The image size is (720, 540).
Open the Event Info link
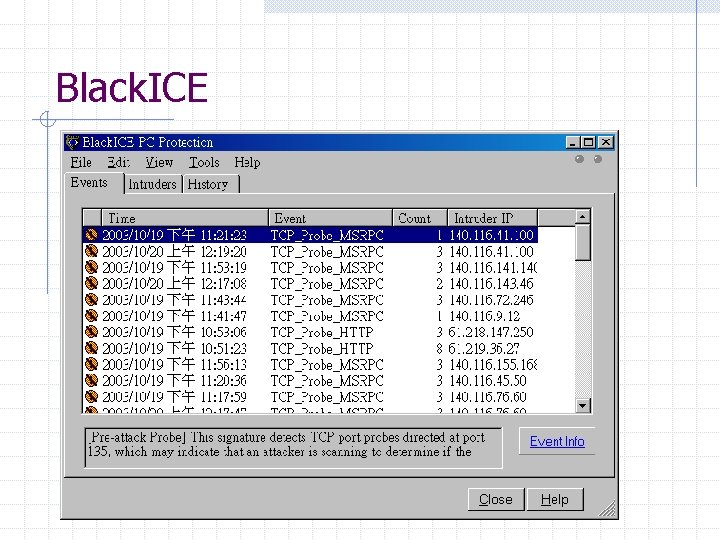coord(557,442)
